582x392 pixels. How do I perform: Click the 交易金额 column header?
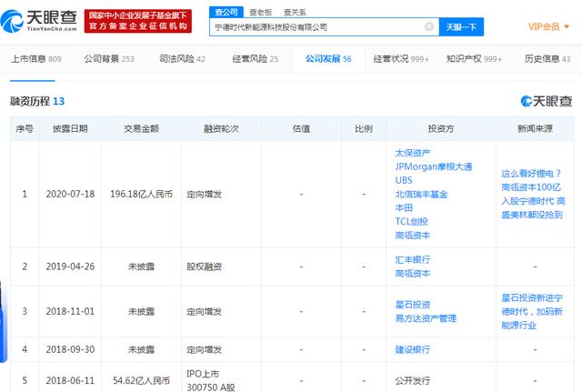(x=142, y=129)
